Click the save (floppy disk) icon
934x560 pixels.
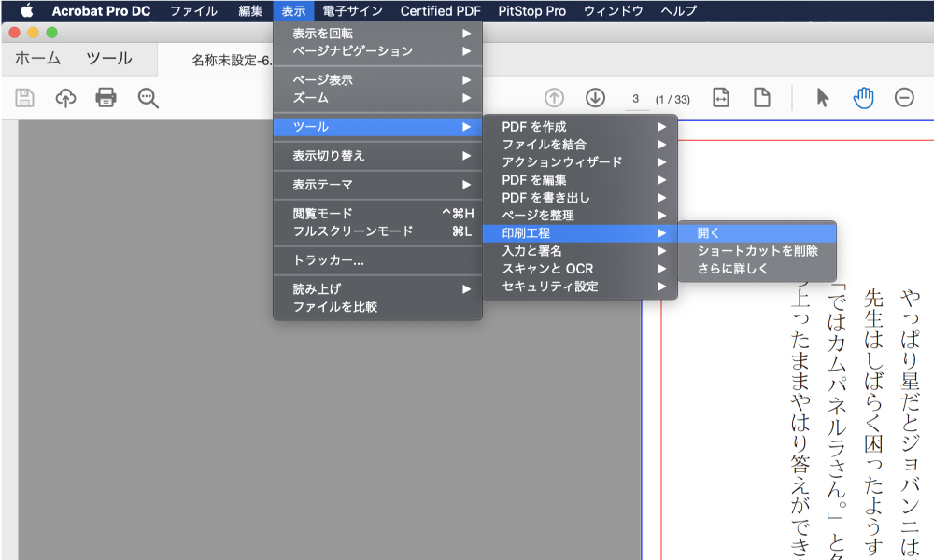[24, 98]
